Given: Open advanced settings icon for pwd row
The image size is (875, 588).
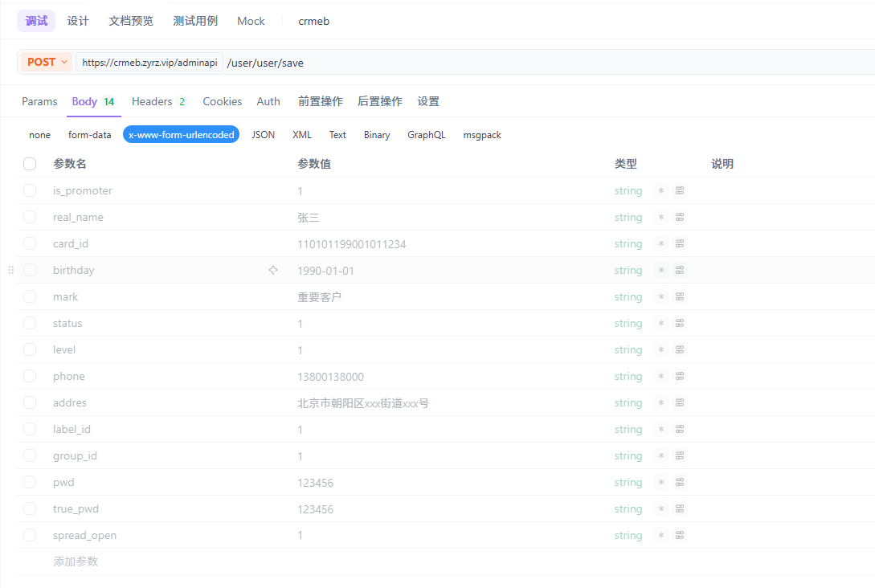Looking at the screenshot, I should [x=680, y=483].
